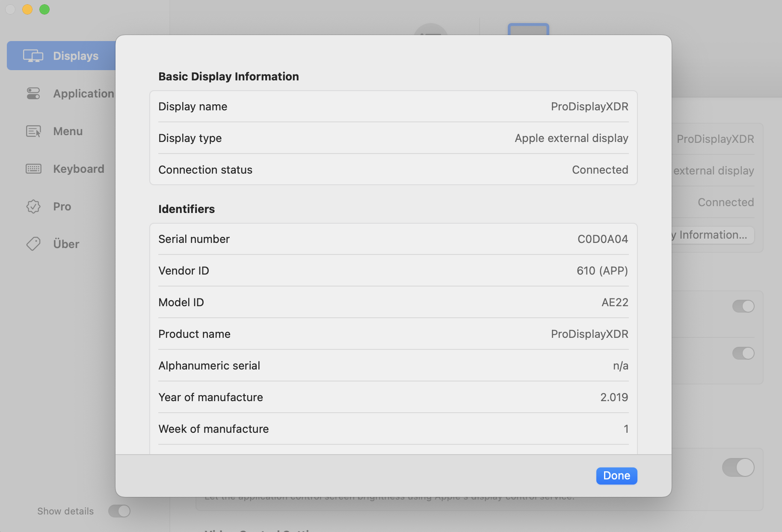Toggle the large switch beside the Done button
Viewport: 782px width, 532px height.
(738, 467)
